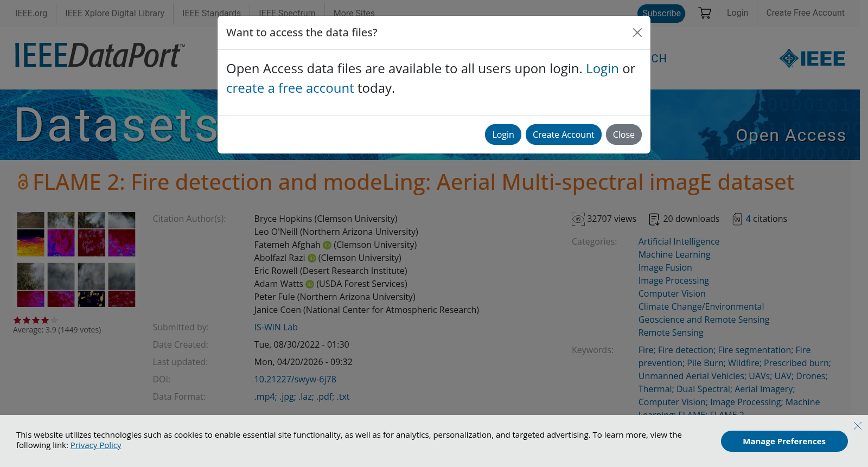Click the Open Access banner text

coord(791,135)
